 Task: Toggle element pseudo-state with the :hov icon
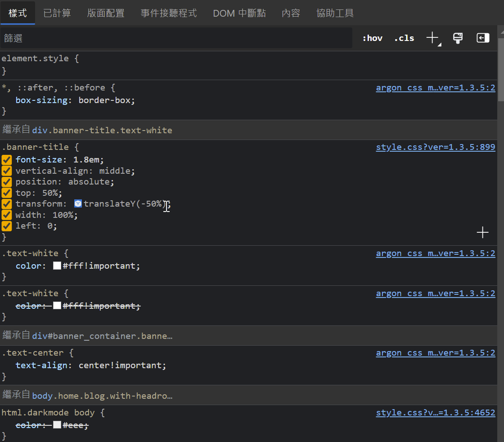click(x=372, y=38)
